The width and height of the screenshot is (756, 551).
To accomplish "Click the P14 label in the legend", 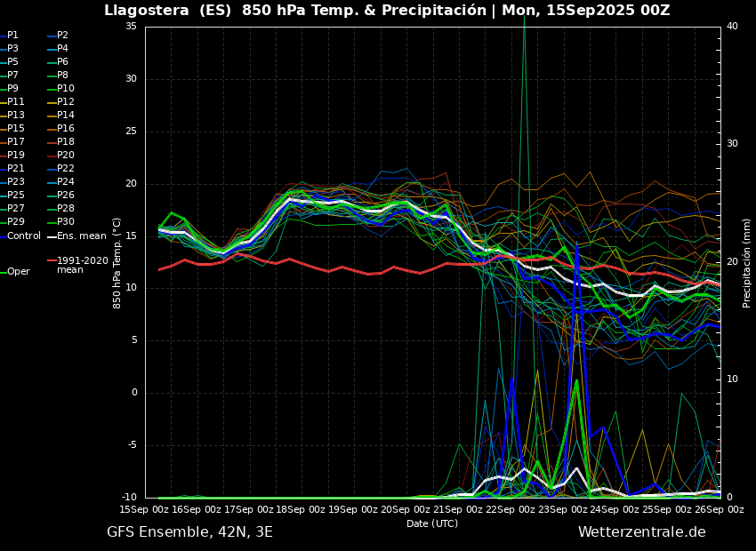I will coord(66,116).
